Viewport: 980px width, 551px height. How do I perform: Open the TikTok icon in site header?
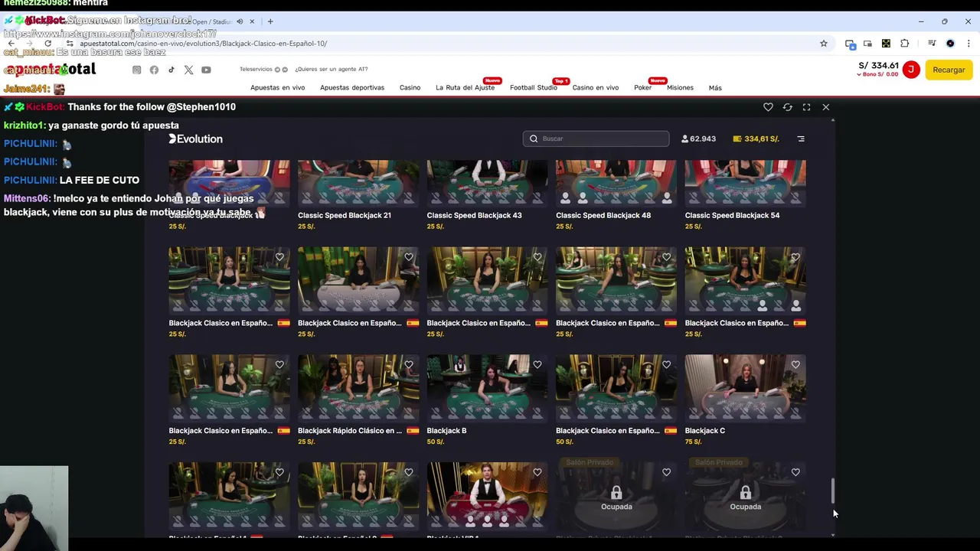pyautogui.click(x=171, y=70)
